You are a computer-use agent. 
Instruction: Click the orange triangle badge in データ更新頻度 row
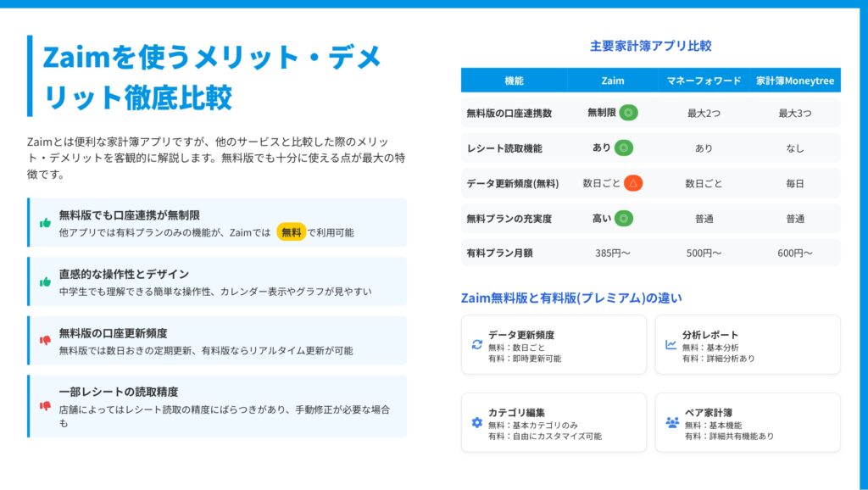click(633, 183)
